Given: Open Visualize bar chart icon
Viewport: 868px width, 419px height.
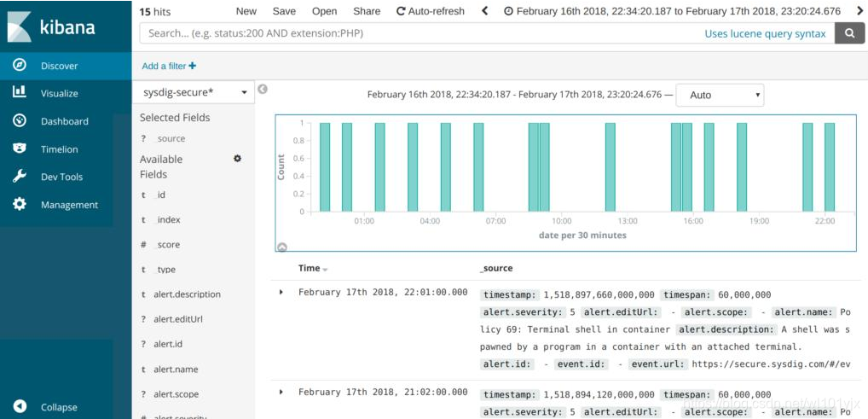Looking at the screenshot, I should [20, 92].
